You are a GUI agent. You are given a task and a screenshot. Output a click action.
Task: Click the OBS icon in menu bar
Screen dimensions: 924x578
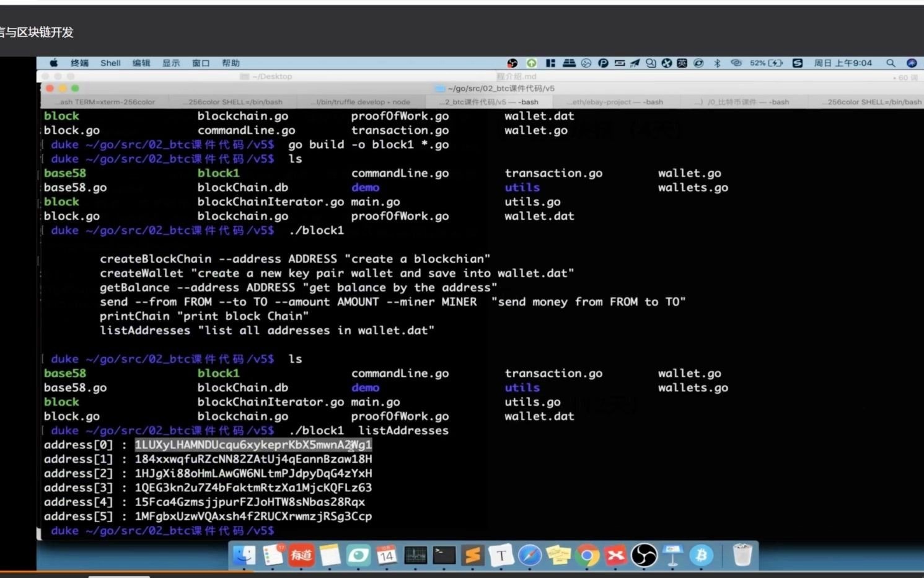(x=513, y=63)
